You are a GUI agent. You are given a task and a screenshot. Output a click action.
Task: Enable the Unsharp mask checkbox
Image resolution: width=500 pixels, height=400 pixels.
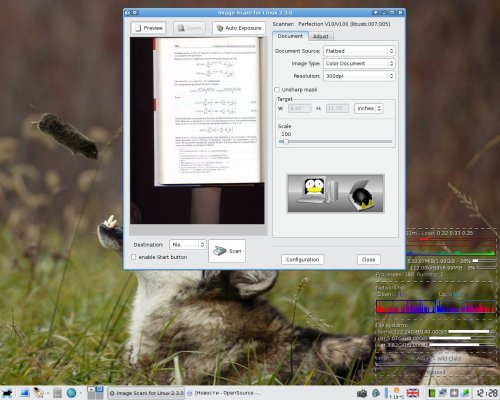277,90
